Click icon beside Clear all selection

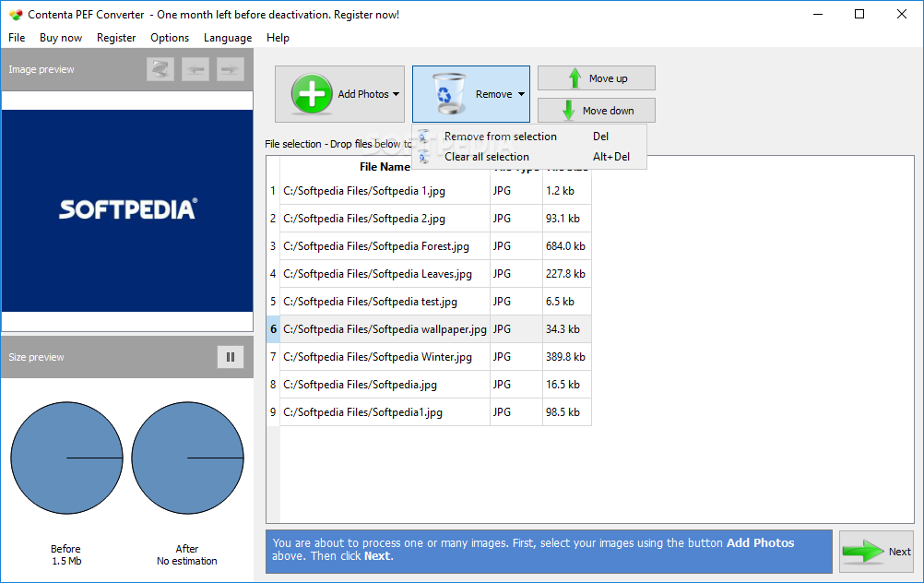(x=423, y=157)
